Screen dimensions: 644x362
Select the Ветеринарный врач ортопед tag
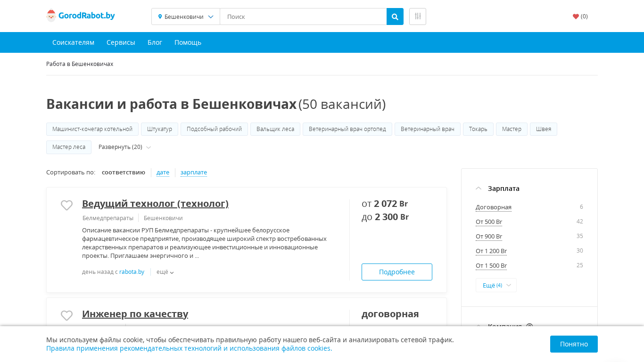[347, 129]
